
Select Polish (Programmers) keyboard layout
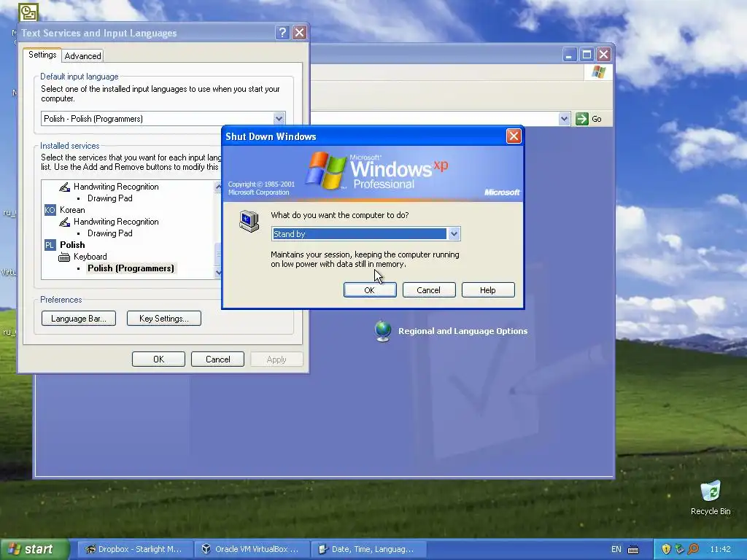[x=131, y=268]
